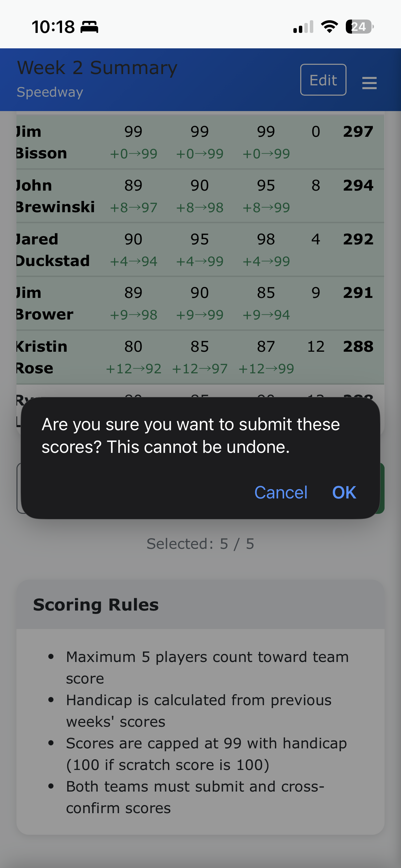Tap the Focus mode icon next to the clock
This screenshot has height=868, width=401.
[x=90, y=27]
